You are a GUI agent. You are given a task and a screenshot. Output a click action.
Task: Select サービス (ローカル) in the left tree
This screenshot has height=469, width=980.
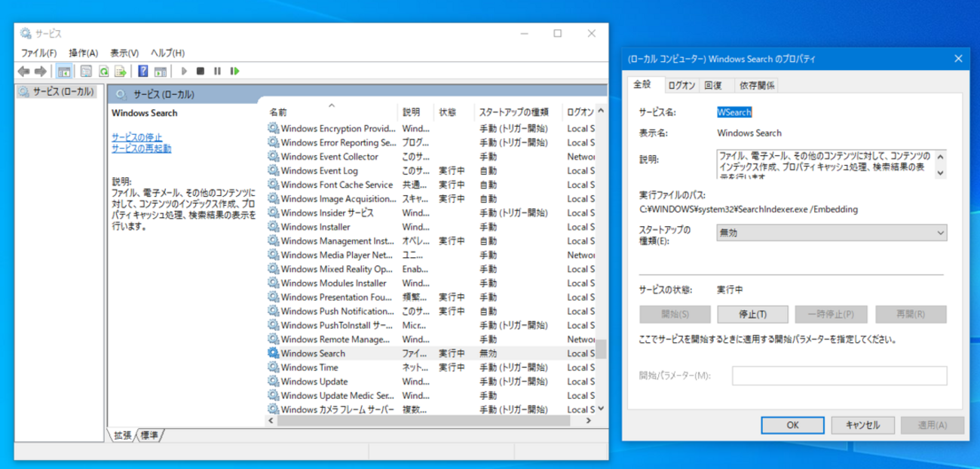[63, 92]
